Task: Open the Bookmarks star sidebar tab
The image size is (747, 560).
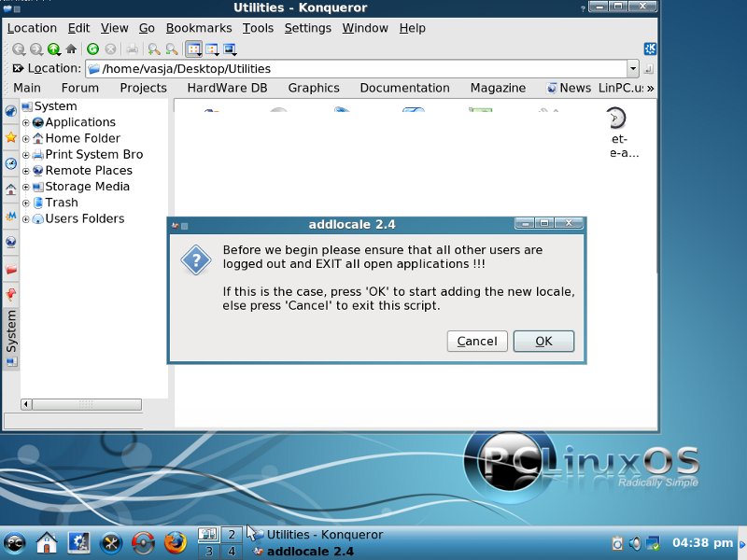Action: 10,137
